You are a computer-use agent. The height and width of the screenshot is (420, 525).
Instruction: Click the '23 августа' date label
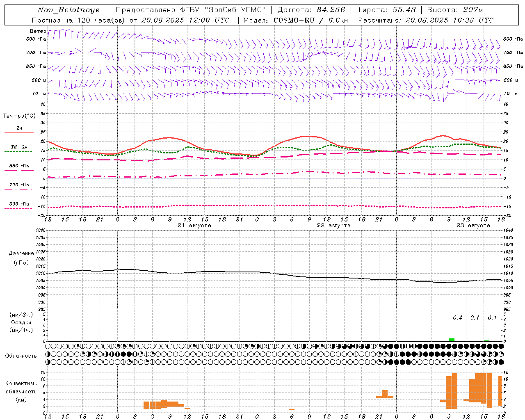coord(473,225)
